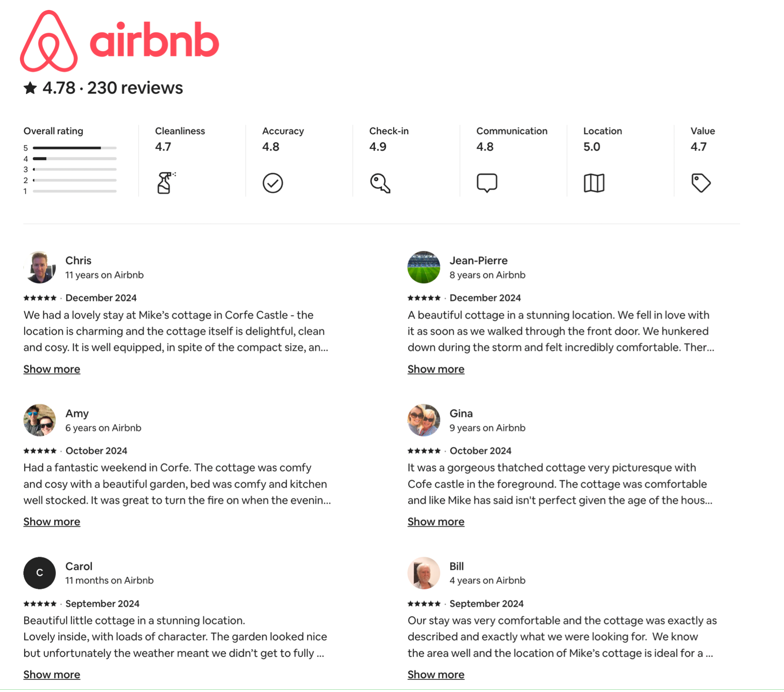Expand Chris's review with Show more
The image size is (784, 692).
click(52, 369)
